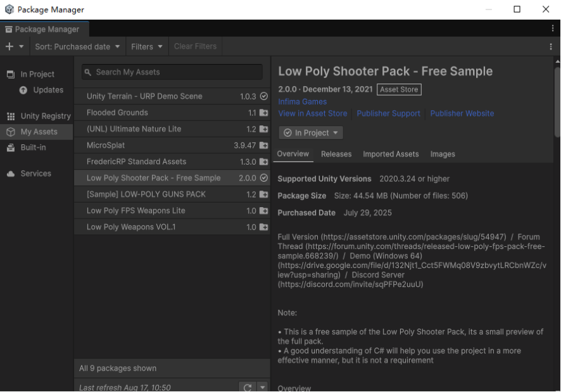Open the Publisher Website link
Image resolution: width=561 pixels, height=392 pixels.
[462, 113]
